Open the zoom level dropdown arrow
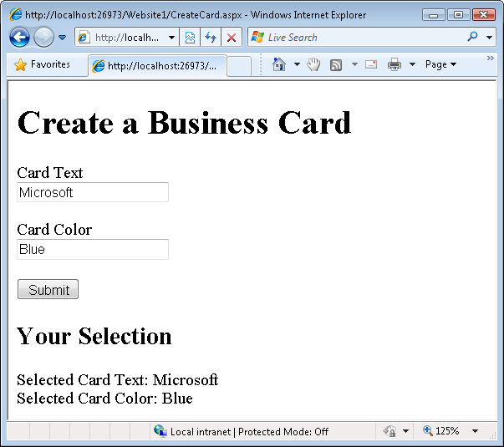The height and width of the screenshot is (447, 504). click(475, 431)
